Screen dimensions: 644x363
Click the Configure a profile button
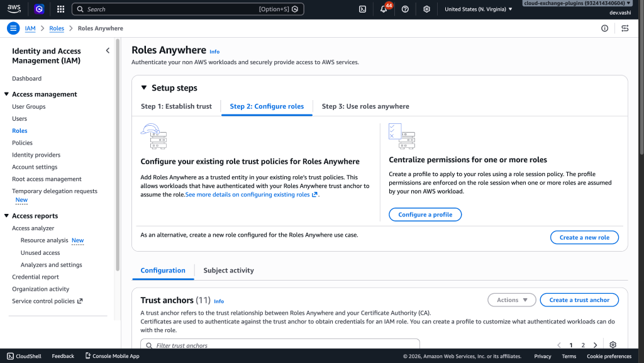pyautogui.click(x=425, y=215)
